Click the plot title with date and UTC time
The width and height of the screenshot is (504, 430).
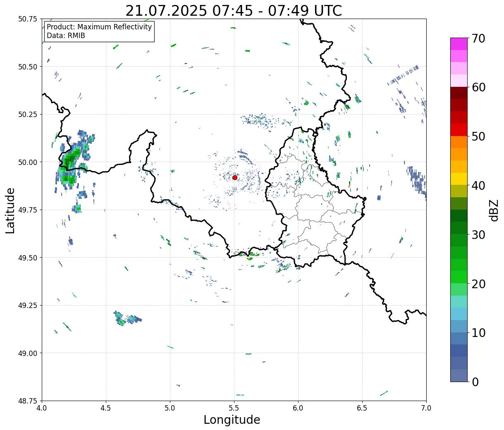234,11
